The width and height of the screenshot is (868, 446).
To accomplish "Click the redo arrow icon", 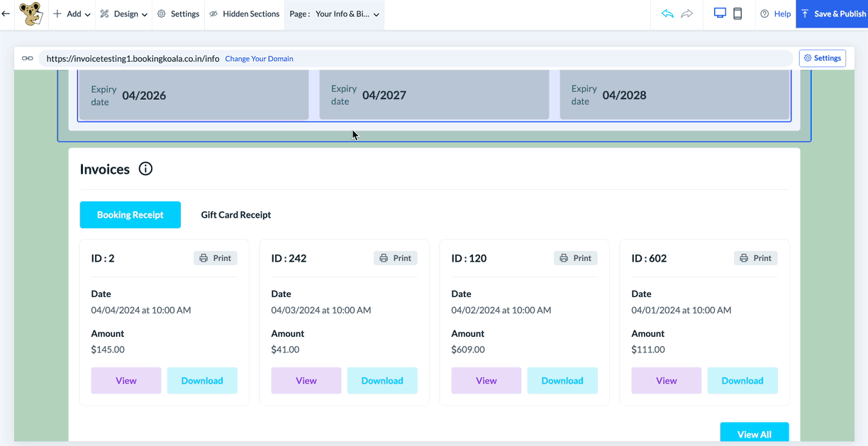I will click(x=686, y=14).
